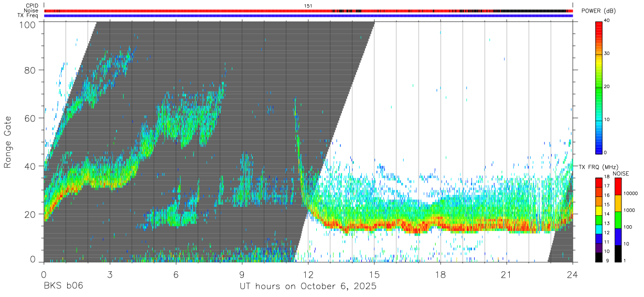Click the red 10000 noise swatch
The image size is (644, 297).
tap(617, 186)
